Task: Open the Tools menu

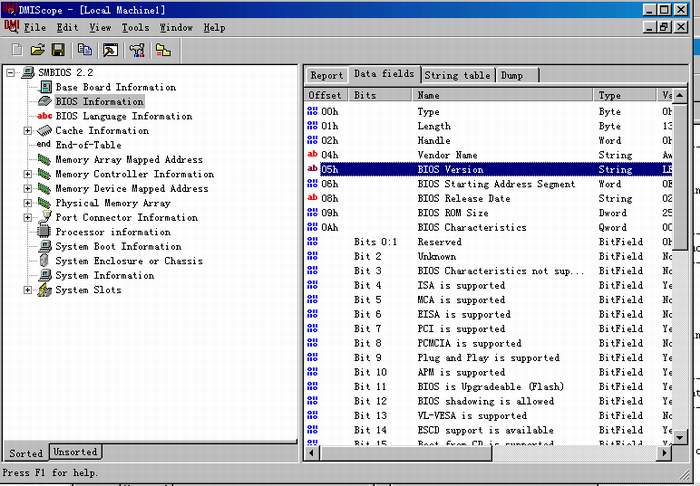Action: (x=136, y=28)
